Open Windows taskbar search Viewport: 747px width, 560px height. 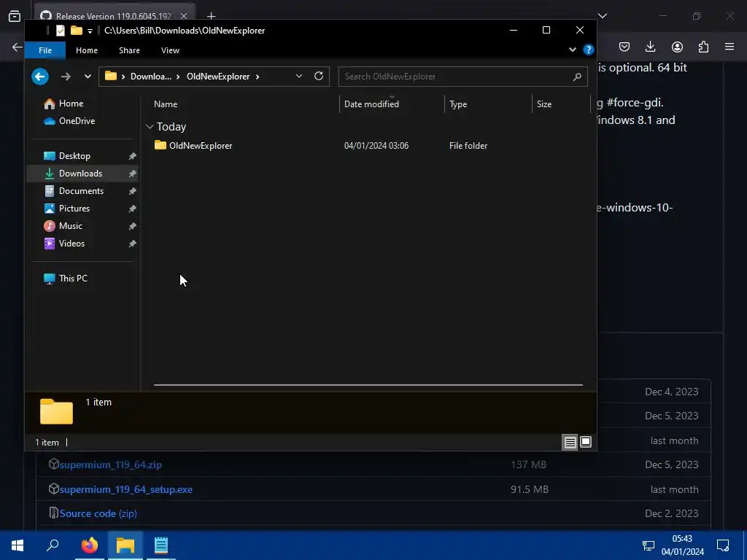tap(53, 545)
